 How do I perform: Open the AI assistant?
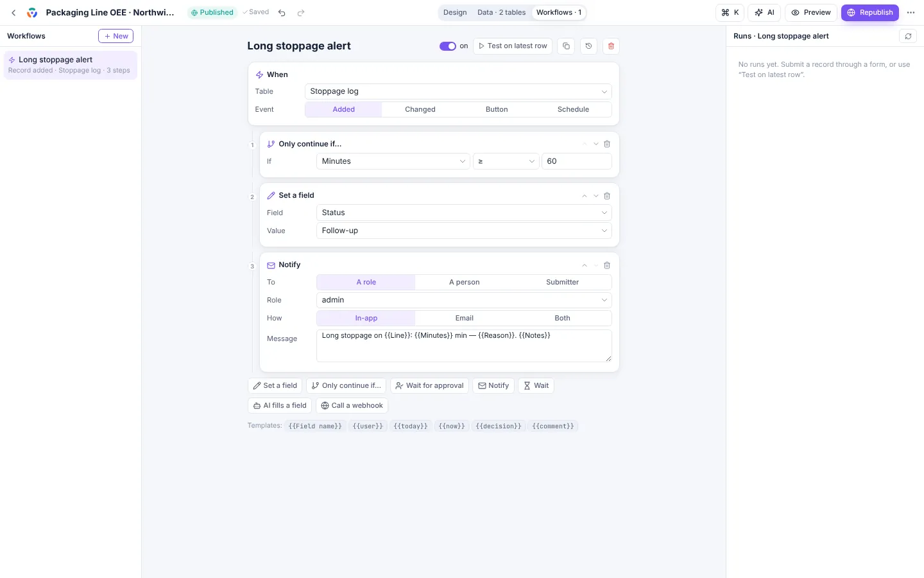pos(764,12)
